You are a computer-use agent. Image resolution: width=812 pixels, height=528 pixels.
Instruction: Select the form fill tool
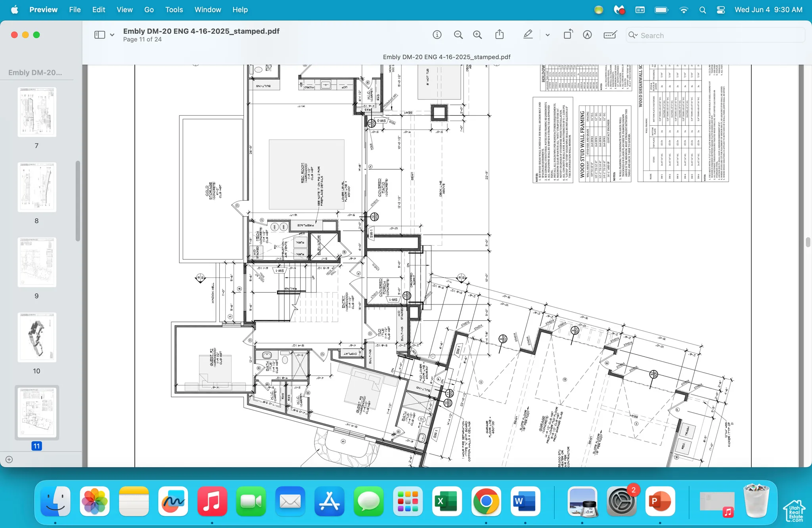(610, 35)
